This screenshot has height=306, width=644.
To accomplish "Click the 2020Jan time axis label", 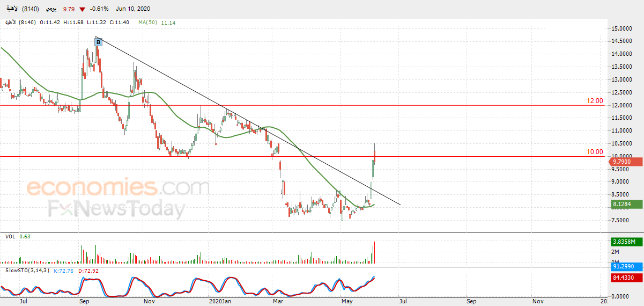I will tap(219, 302).
